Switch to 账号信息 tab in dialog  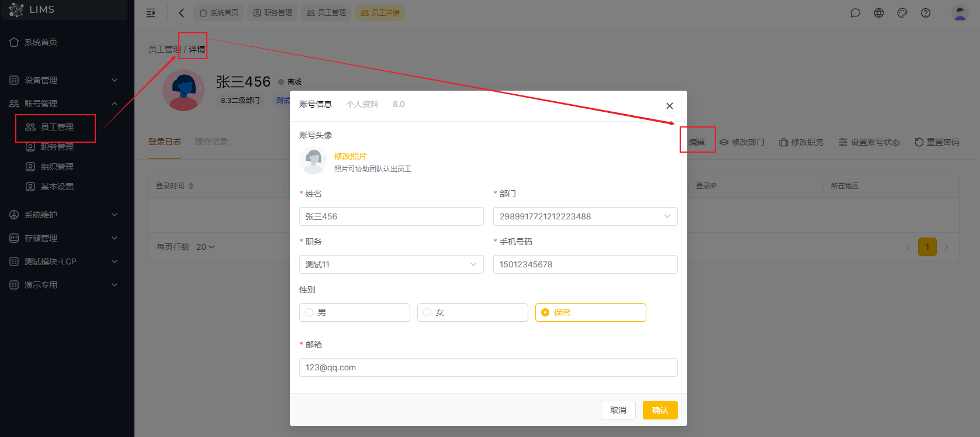[316, 104]
